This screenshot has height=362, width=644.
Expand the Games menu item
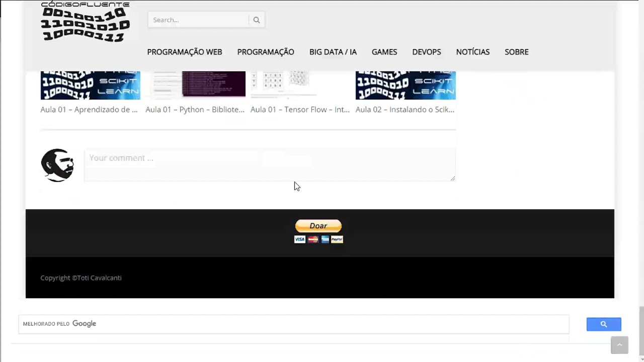384,52
